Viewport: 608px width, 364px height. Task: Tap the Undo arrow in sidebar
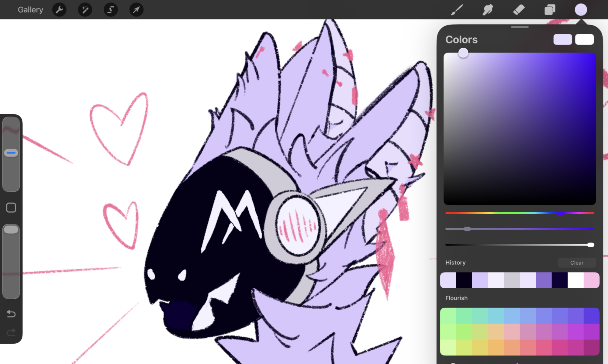click(11, 313)
